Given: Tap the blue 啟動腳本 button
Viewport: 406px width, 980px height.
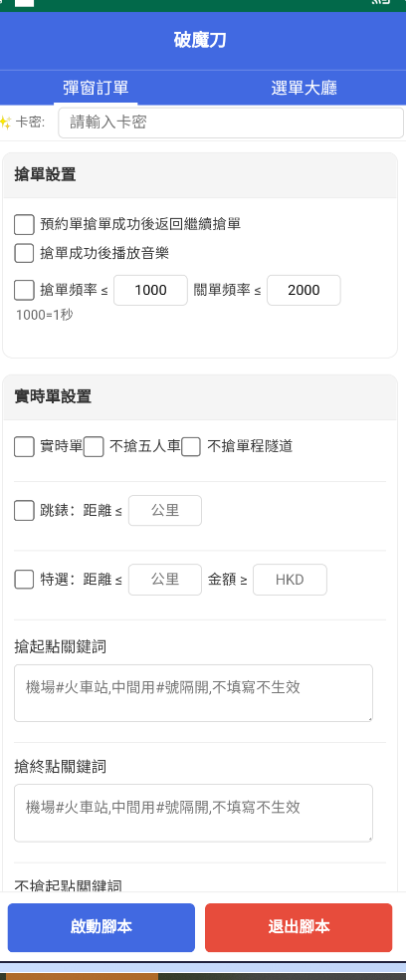Looking at the screenshot, I should click(x=101, y=927).
